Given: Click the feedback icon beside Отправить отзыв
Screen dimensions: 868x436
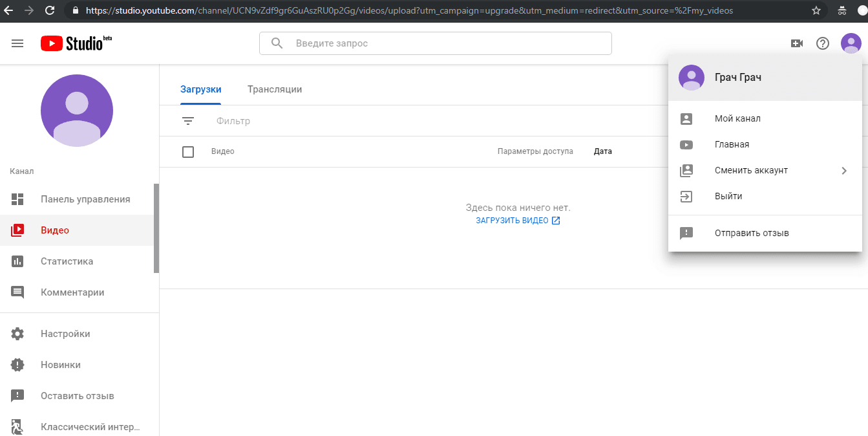Looking at the screenshot, I should click(x=686, y=234).
